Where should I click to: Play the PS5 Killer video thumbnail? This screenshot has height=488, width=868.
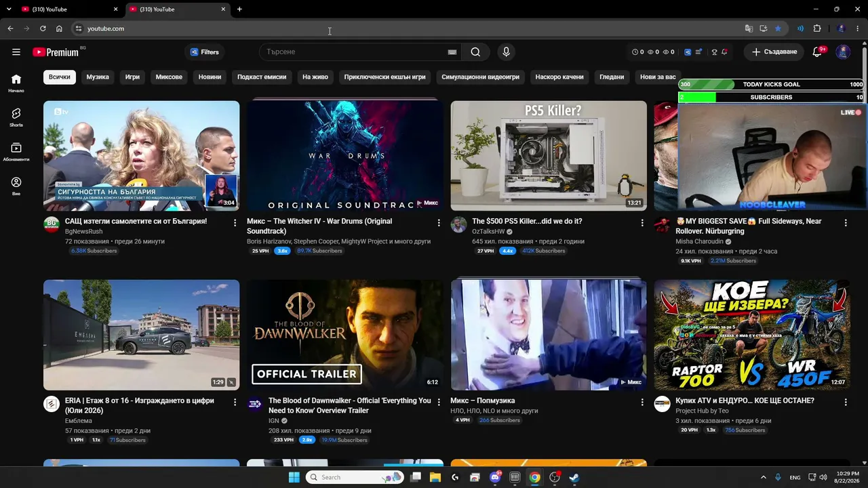point(549,156)
